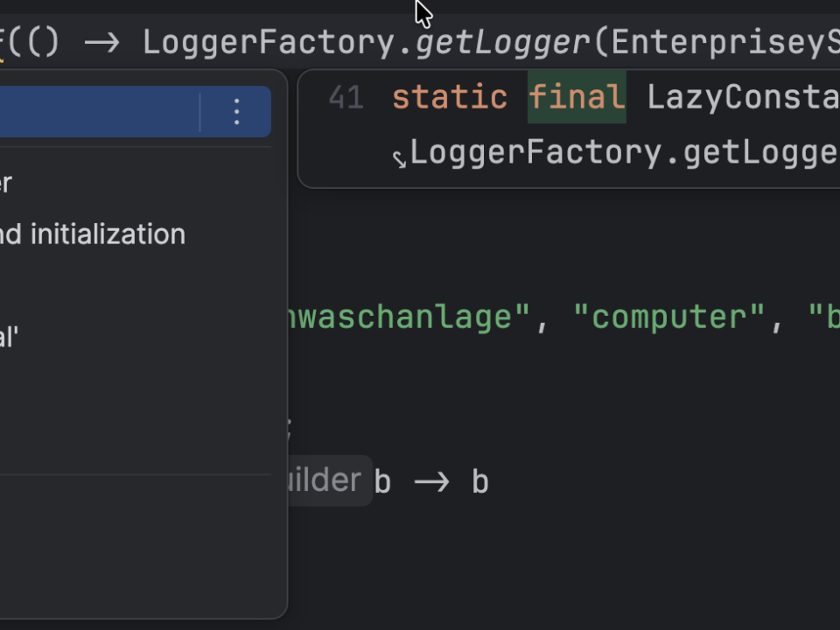Click the soft-wrap arrow in the preview
This screenshot has height=630, width=840.
pyautogui.click(x=399, y=158)
